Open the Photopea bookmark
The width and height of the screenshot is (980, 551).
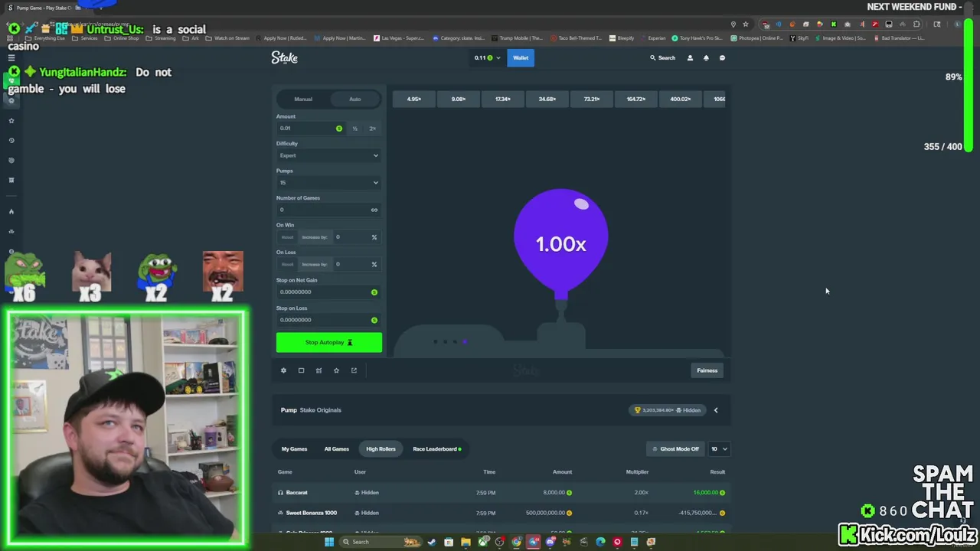click(757, 38)
